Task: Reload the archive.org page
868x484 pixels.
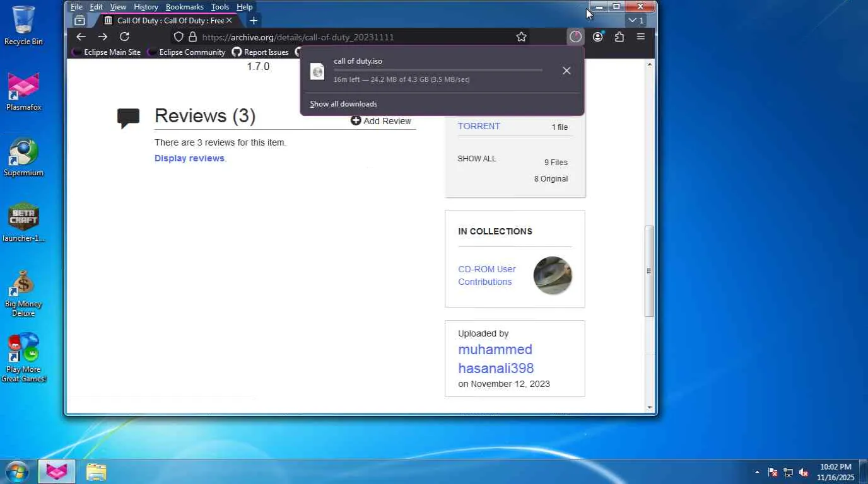Action: point(124,37)
